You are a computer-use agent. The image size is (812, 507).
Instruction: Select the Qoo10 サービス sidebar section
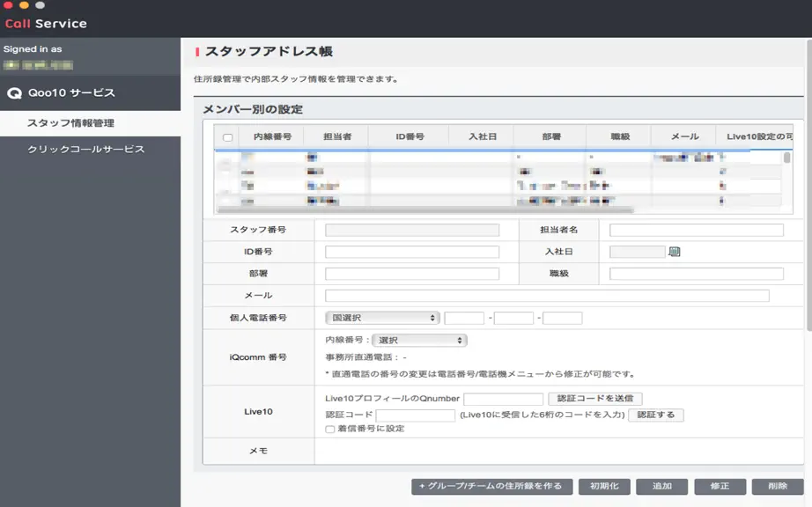(90, 93)
